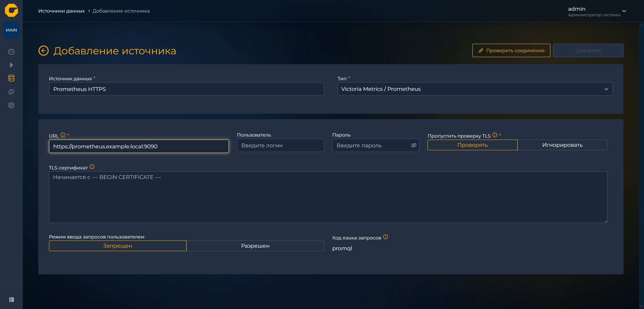Expand the admin user menu chevron
Image resolution: width=644 pixels, height=309 pixels.
pyautogui.click(x=624, y=11)
